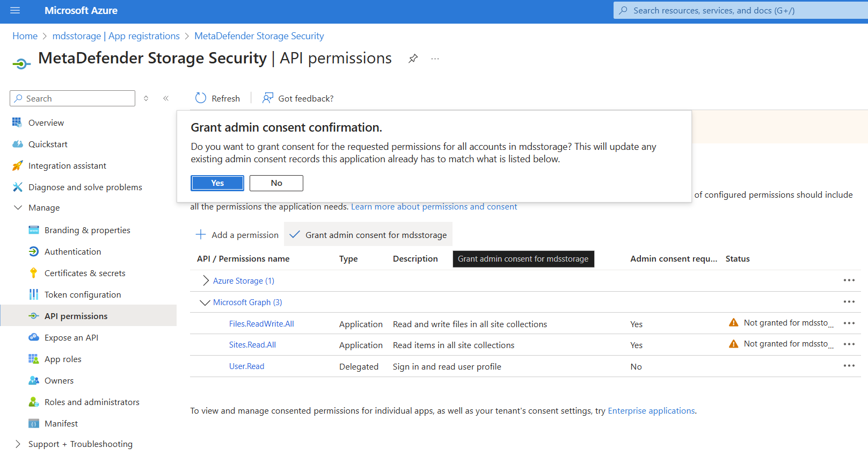
Task: Click the MetaDefender app logo icon by title
Action: [21, 64]
